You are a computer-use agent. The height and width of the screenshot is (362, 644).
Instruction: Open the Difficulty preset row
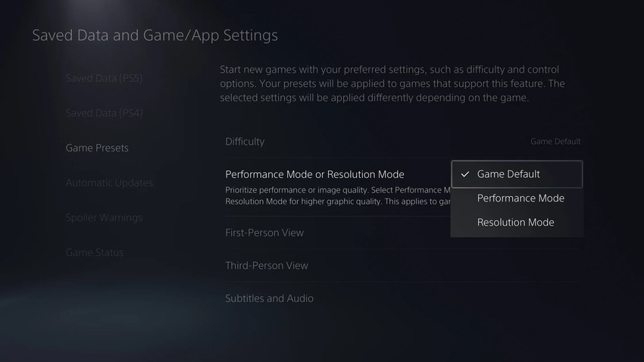pyautogui.click(x=403, y=142)
